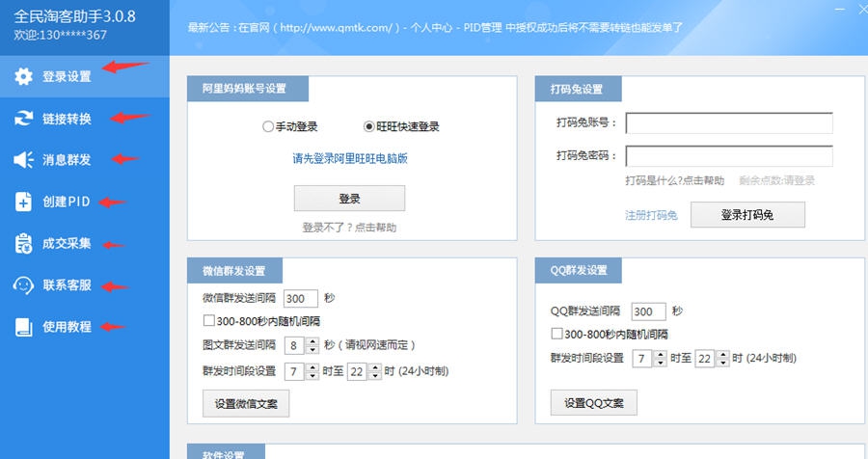Click the 设置QQ文案 button
This screenshot has width=868, height=459.
tap(593, 402)
